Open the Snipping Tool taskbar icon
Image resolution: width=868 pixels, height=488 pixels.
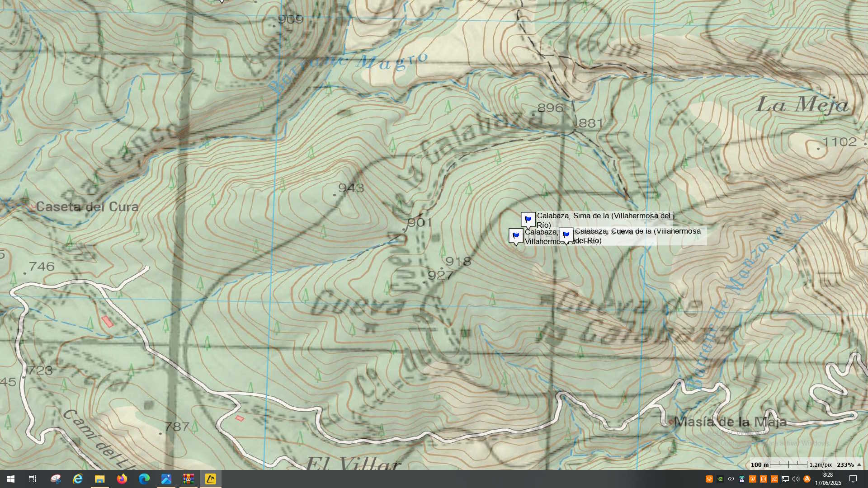point(56,479)
